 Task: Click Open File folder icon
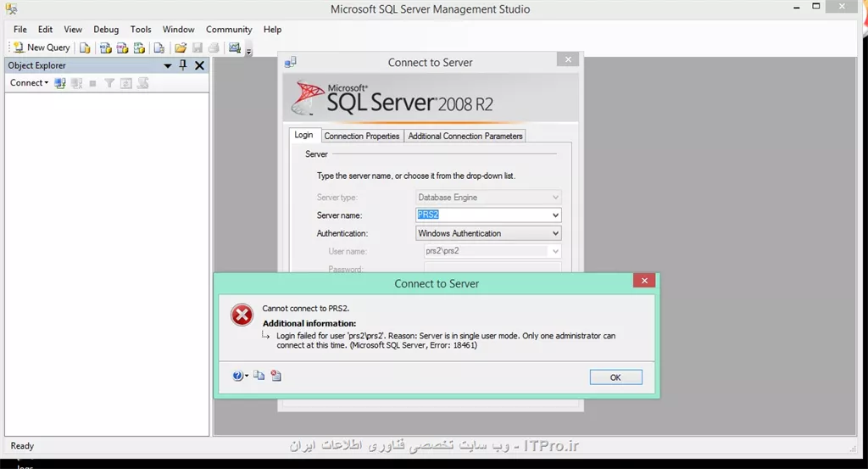[x=180, y=48]
